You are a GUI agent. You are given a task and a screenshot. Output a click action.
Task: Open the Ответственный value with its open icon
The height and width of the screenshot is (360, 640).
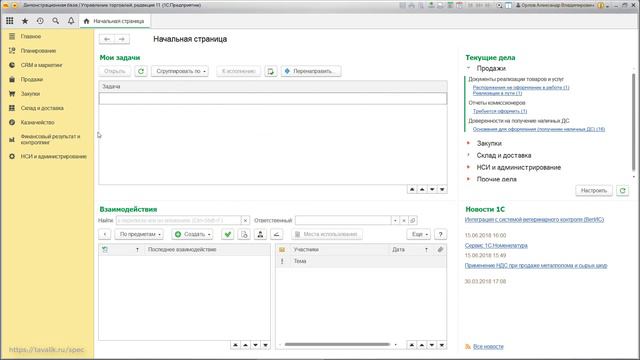click(412, 220)
